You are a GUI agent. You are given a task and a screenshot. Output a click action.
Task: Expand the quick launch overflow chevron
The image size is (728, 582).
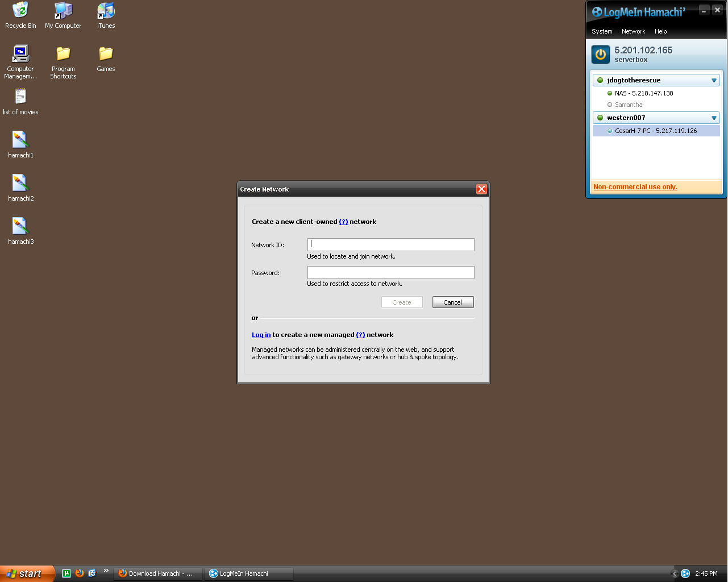tap(106, 571)
